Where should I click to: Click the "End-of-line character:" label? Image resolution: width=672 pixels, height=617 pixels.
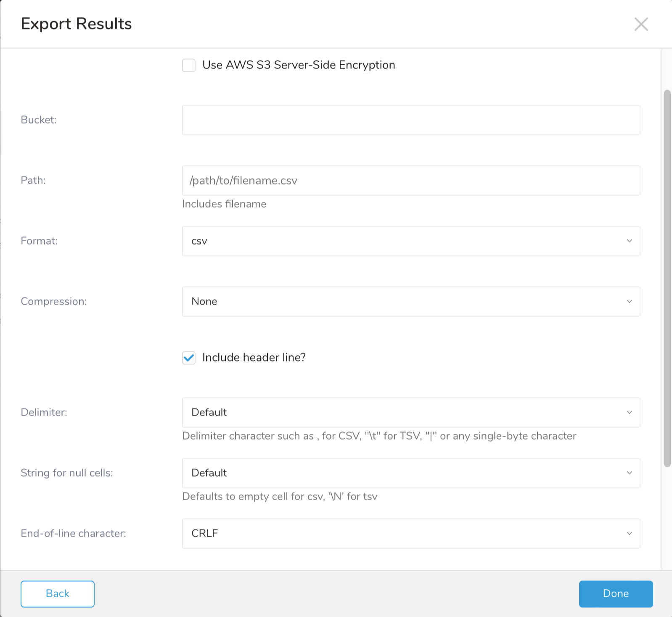74,534
